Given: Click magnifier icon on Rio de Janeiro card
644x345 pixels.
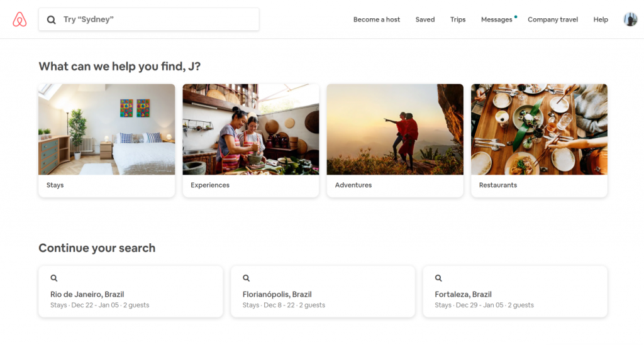Looking at the screenshot, I should (54, 278).
